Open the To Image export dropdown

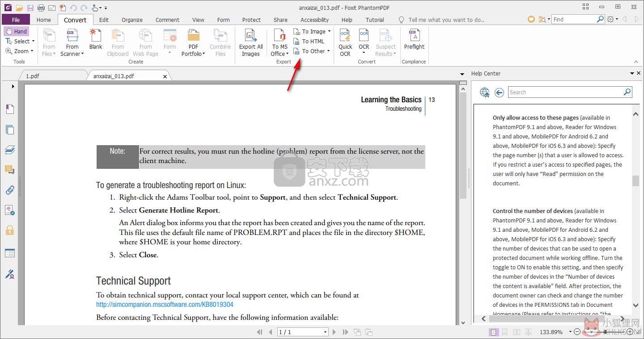click(312, 31)
